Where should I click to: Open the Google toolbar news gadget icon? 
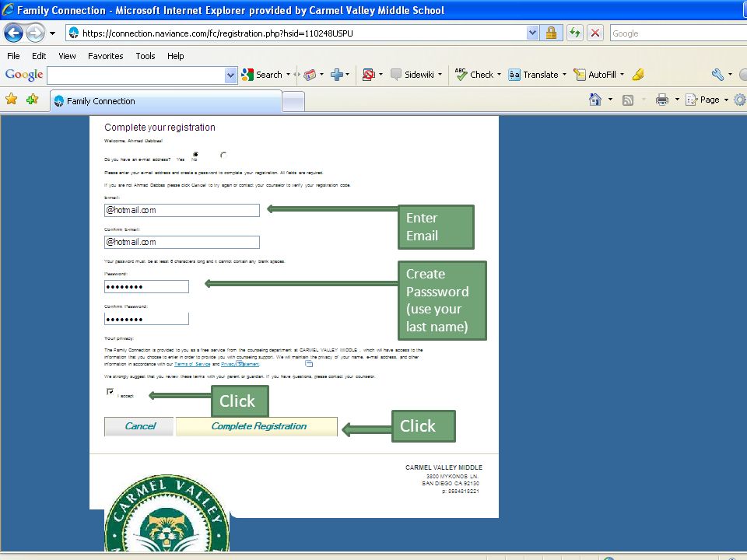(310, 75)
